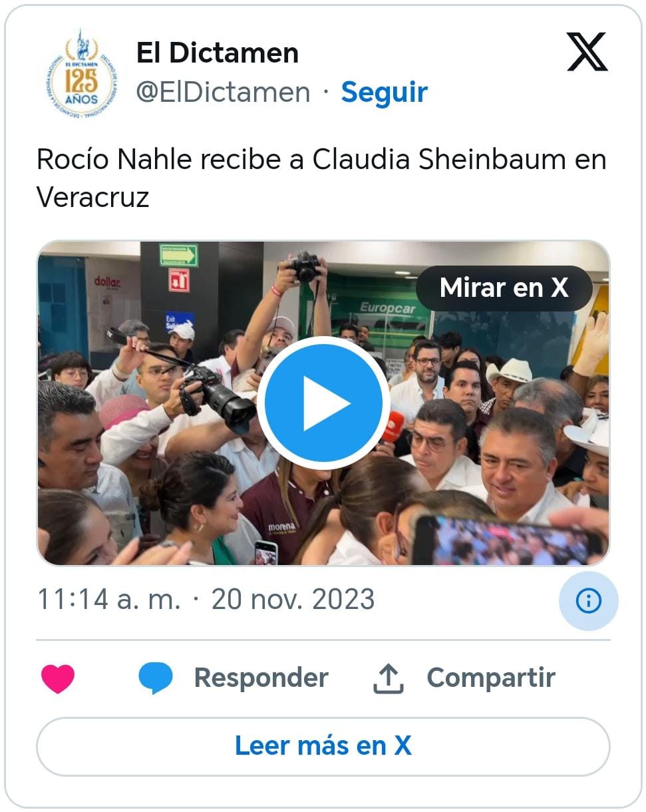Image resolution: width=646 pixels, height=812 pixels.
Task: Open the info circle icon beside the date
Action: point(589,601)
